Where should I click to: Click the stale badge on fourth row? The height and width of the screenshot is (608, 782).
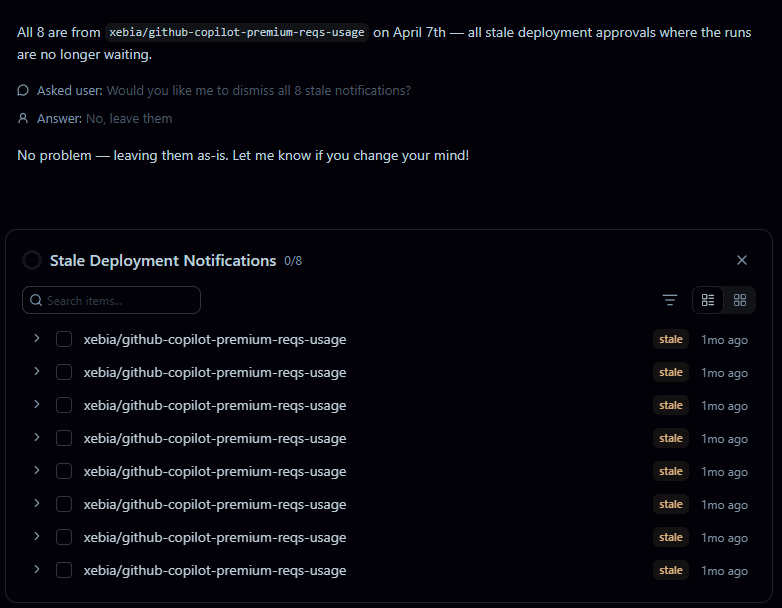click(x=671, y=438)
